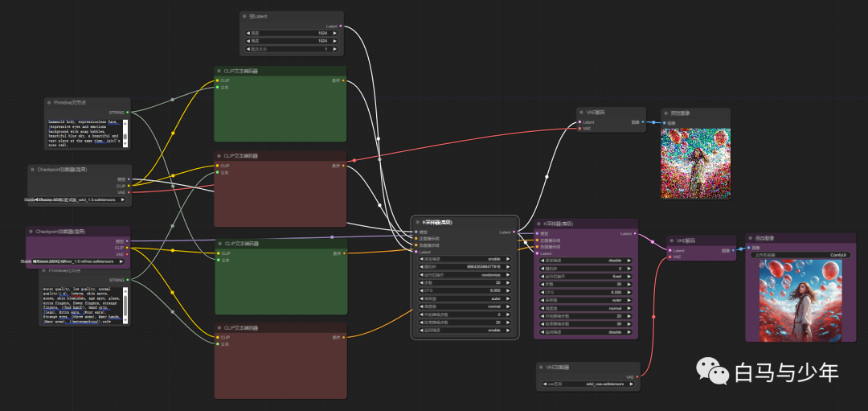868x411 pixels.
Task: Click the collapse dot on VAE加载器 node
Action: click(541, 368)
